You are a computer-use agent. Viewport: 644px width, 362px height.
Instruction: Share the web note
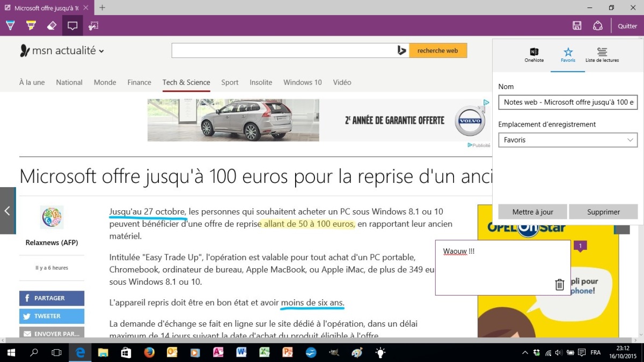pyautogui.click(x=598, y=26)
